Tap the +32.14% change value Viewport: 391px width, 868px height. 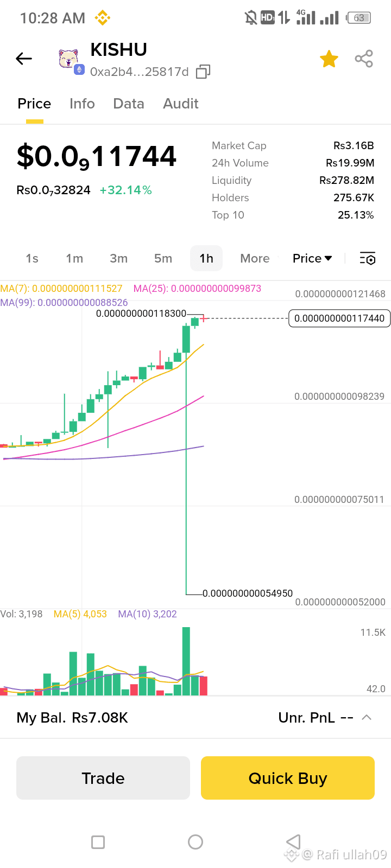(125, 190)
